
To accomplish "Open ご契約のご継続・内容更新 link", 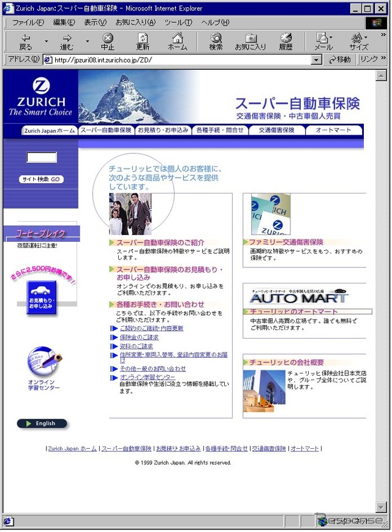I will point(151,328).
